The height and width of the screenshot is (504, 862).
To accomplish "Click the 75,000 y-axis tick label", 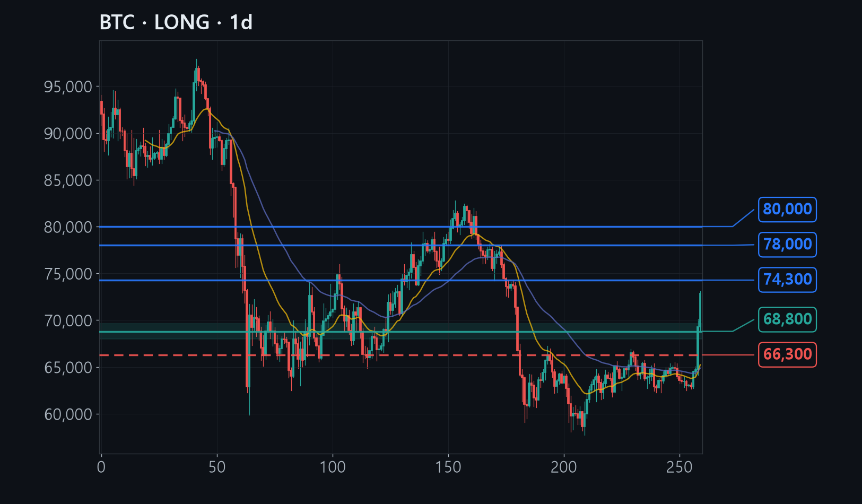I will click(x=68, y=274).
